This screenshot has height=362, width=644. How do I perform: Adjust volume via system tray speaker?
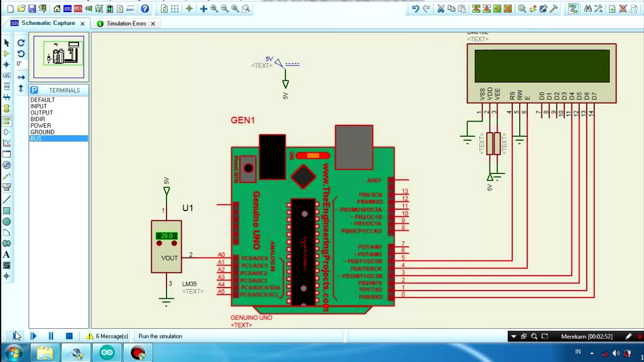pyautogui.click(x=616, y=353)
